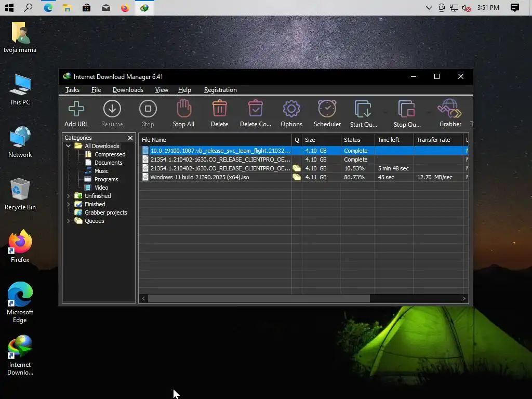Viewport: 532px width, 399px height.
Task: Click the Delete Completed toolbar icon
Action: click(x=256, y=109)
